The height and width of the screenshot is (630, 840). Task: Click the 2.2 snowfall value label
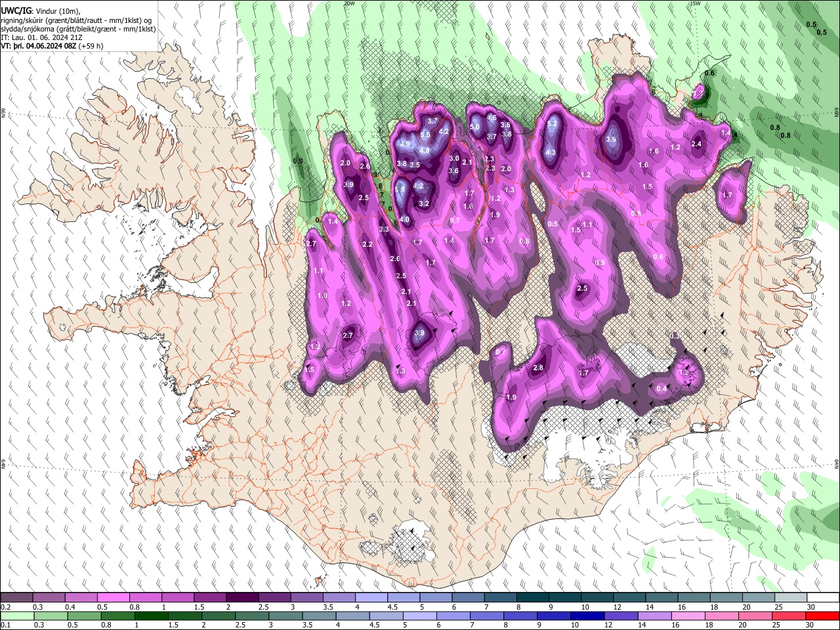point(367,244)
